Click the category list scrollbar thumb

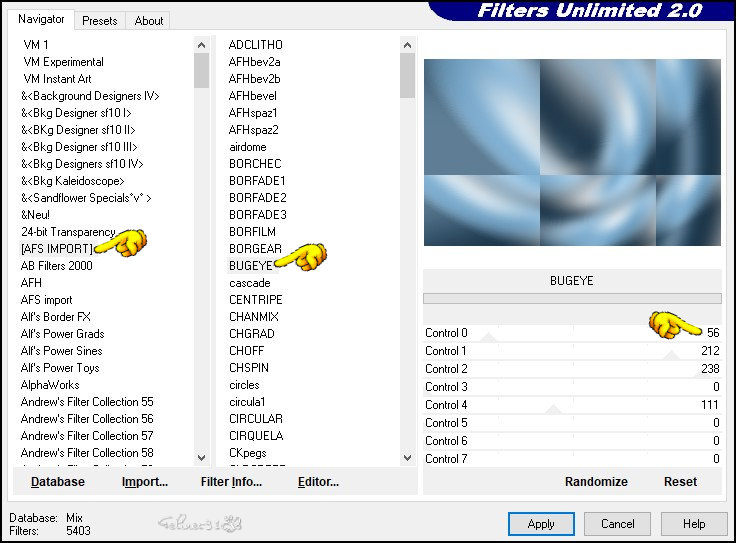[201, 70]
